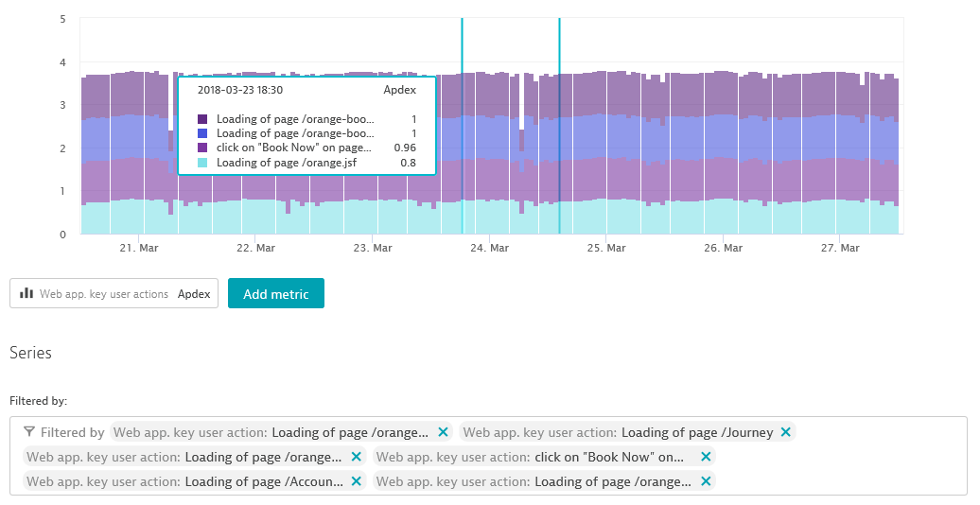Select the vertical marker line just before 24. Mar

(462, 123)
